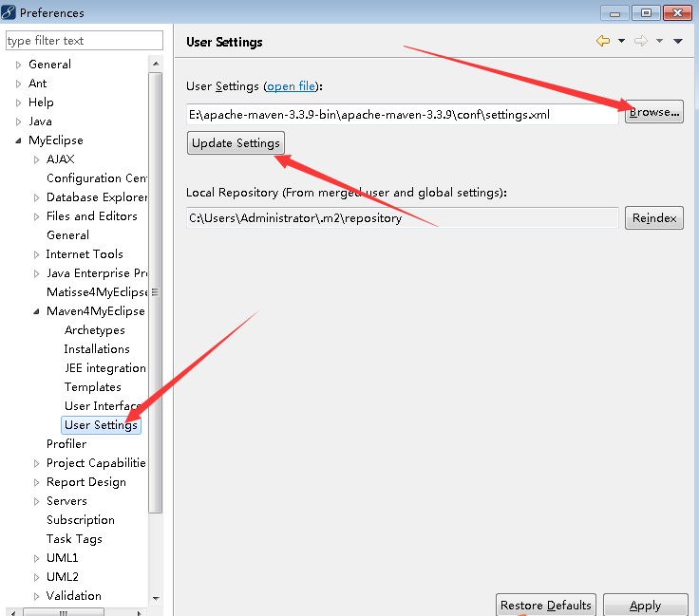
Task: Click the back navigation arrow icon
Action: 603,41
